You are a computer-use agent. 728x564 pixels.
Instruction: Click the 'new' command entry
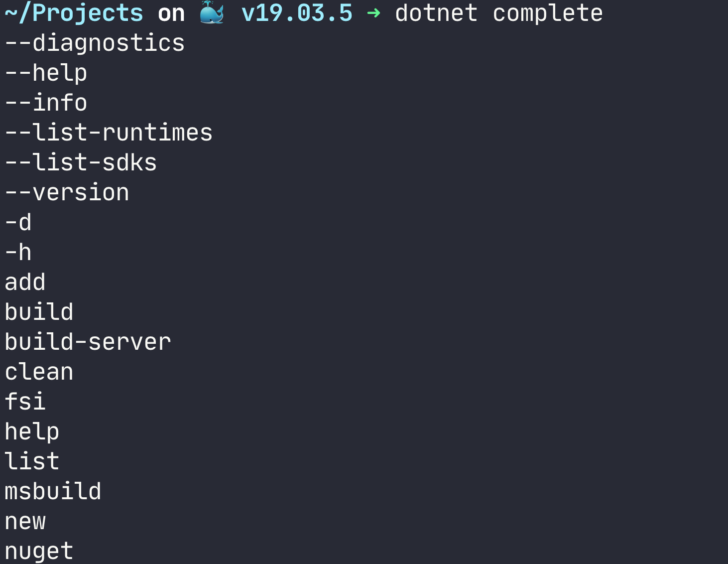pyautogui.click(x=25, y=522)
